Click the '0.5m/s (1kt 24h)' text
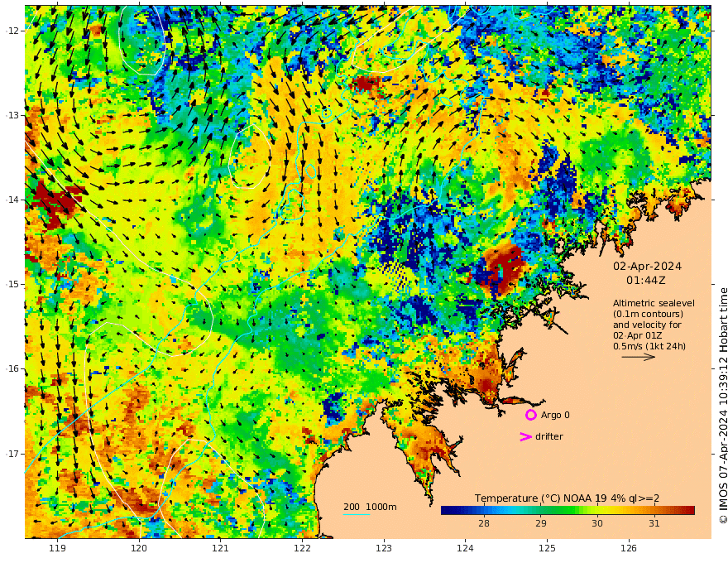The width and height of the screenshot is (728, 563). pyautogui.click(x=649, y=346)
